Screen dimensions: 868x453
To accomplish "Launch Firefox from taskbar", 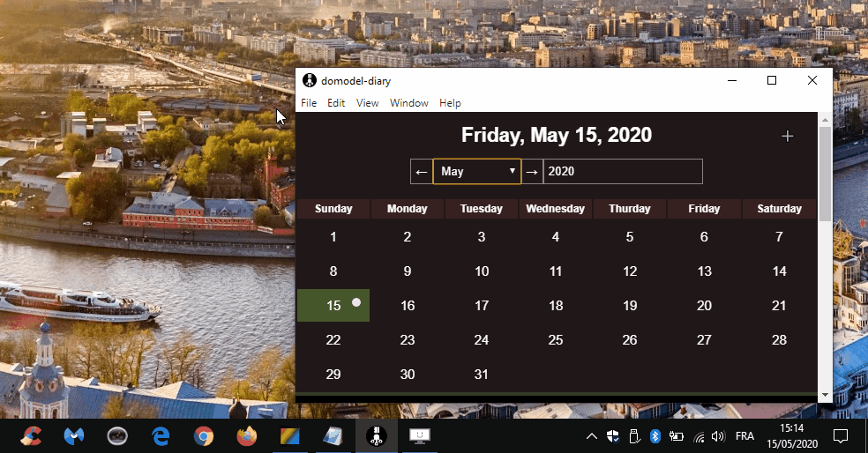I will click(246, 436).
